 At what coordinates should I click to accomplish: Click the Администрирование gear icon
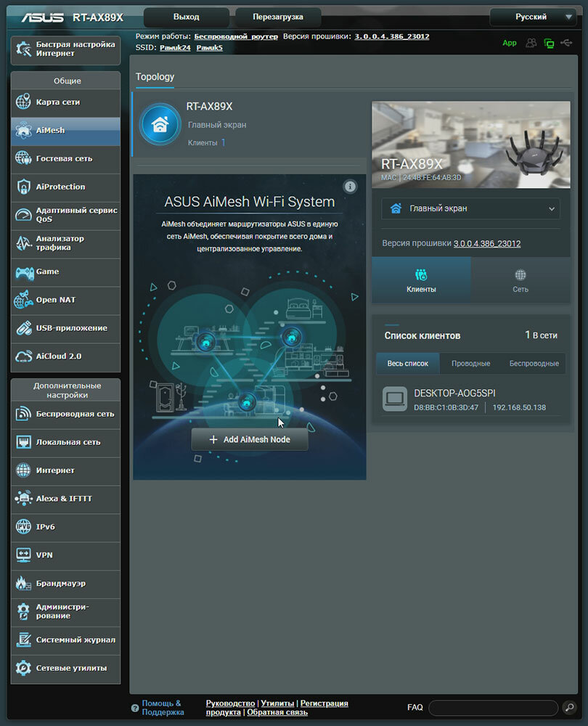(23, 611)
